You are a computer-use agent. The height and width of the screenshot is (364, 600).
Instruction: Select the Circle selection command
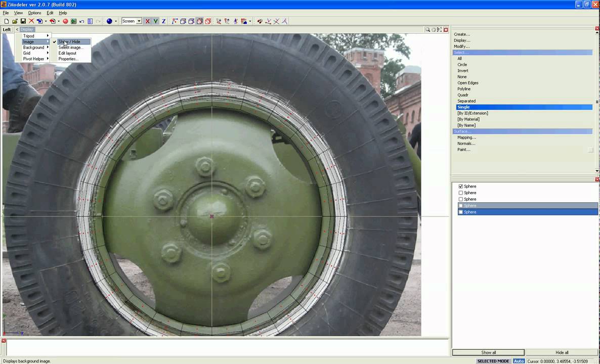click(462, 65)
